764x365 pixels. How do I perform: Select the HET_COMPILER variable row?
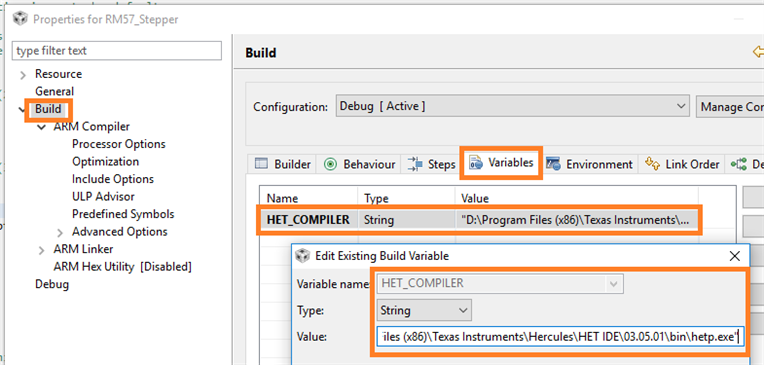(479, 220)
